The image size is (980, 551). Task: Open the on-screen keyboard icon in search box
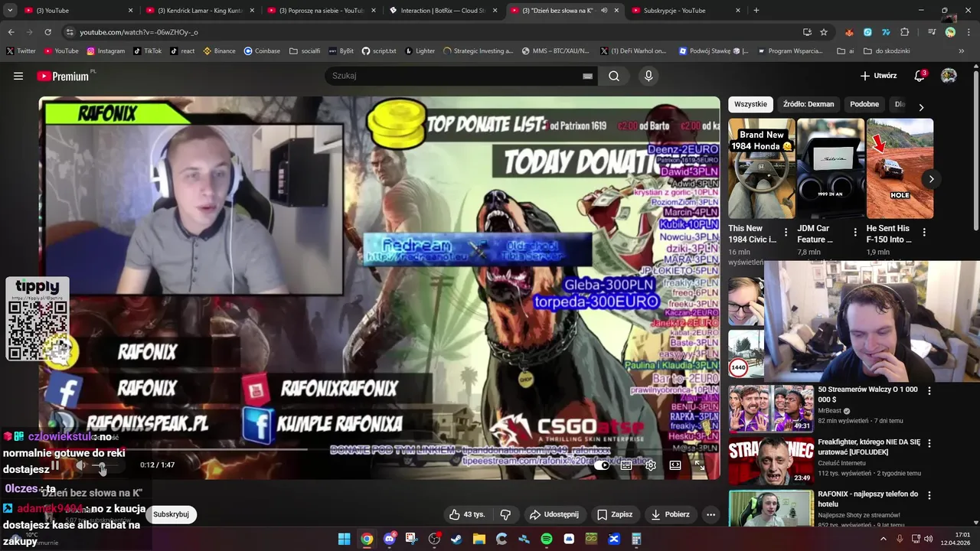[x=587, y=76]
